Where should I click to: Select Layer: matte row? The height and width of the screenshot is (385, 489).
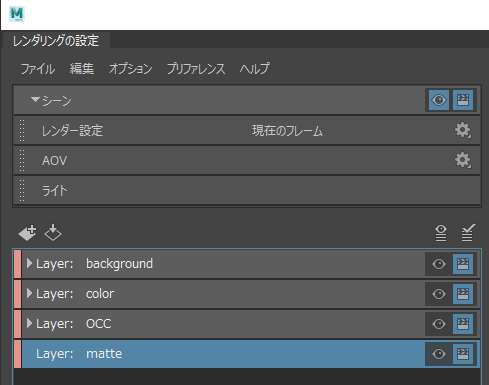coord(247,354)
